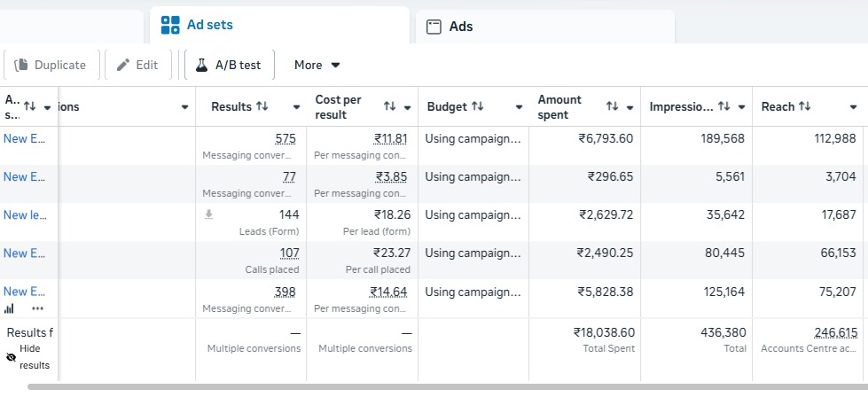
Task: Open three-dot menu on last row
Action: tap(37, 308)
